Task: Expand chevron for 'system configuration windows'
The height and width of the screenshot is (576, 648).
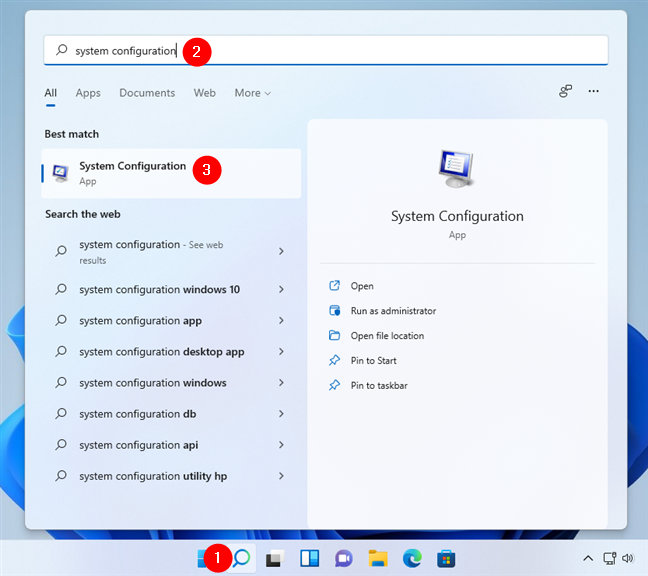Action: [281, 383]
